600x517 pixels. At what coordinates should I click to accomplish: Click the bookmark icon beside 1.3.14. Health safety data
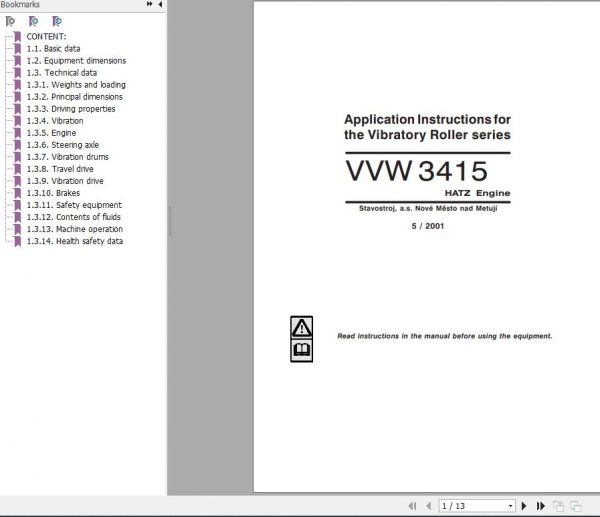17,241
